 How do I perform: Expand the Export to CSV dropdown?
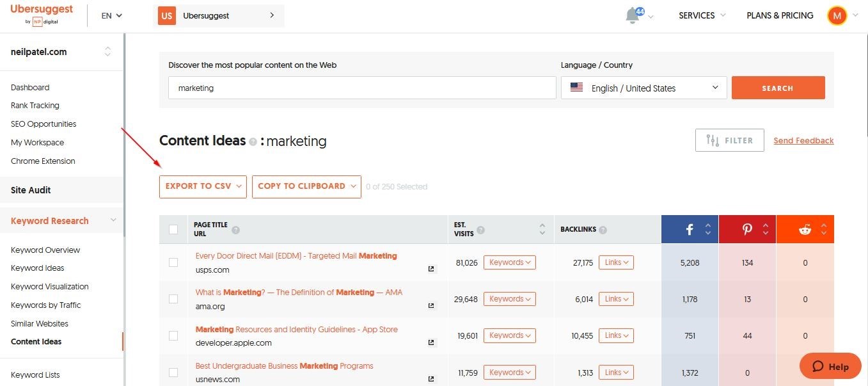click(x=203, y=186)
